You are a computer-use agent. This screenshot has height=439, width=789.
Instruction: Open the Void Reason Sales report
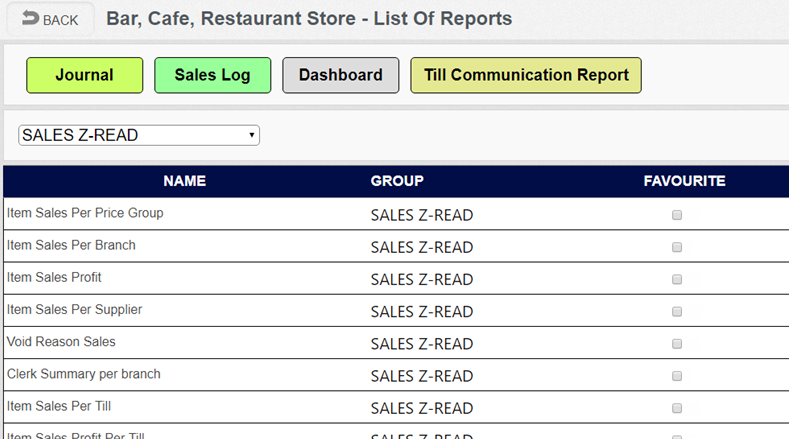(x=61, y=341)
